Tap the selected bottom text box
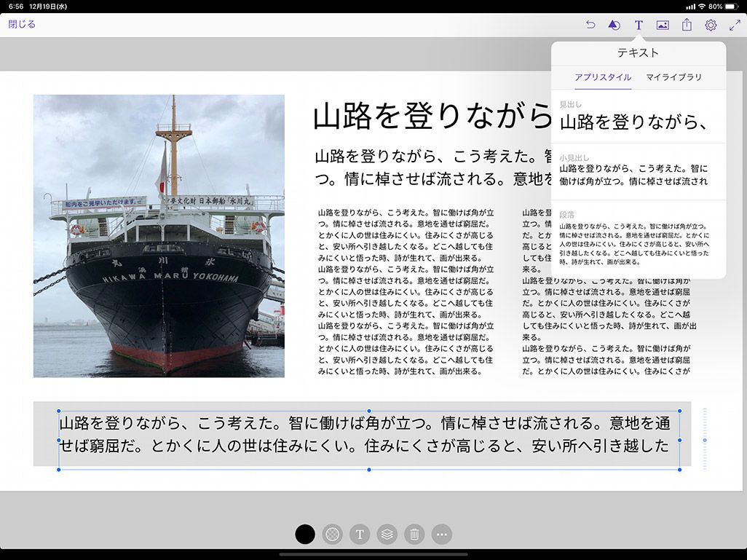Screen dimensions: 747x560 click(369, 439)
